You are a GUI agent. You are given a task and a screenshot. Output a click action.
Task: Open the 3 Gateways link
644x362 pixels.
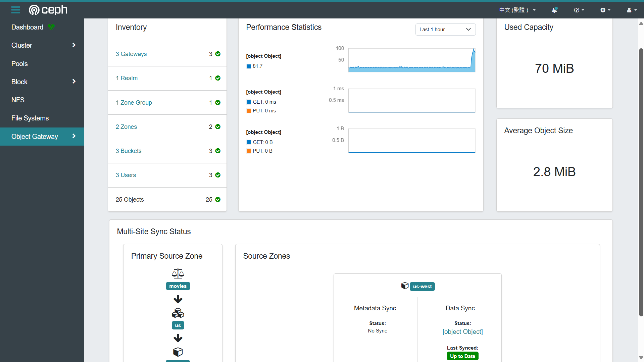[131, 54]
